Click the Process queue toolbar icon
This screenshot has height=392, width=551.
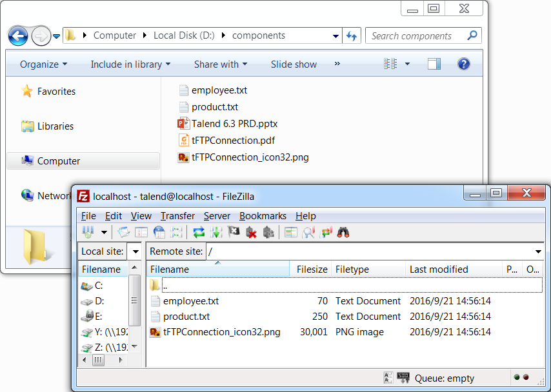click(x=217, y=232)
